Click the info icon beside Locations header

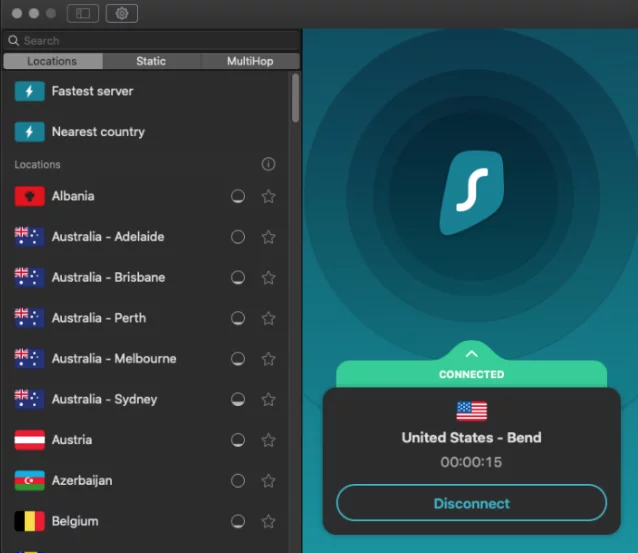tap(268, 164)
